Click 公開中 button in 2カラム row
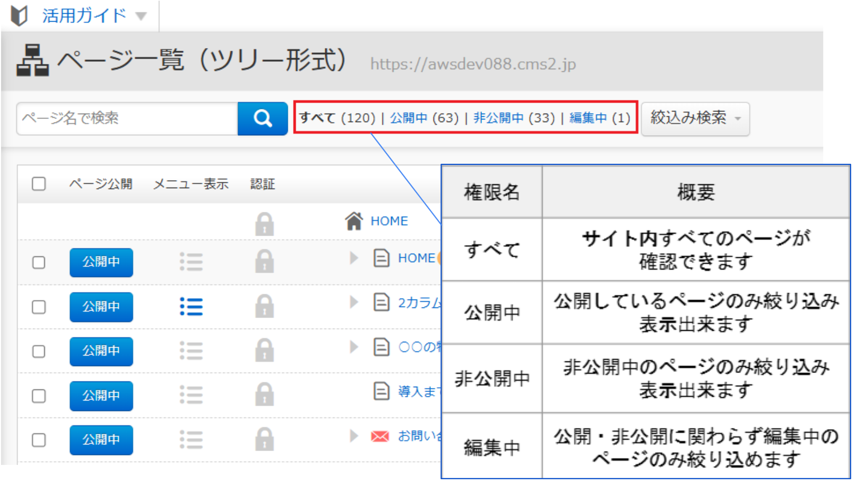868x494 pixels. 101,307
